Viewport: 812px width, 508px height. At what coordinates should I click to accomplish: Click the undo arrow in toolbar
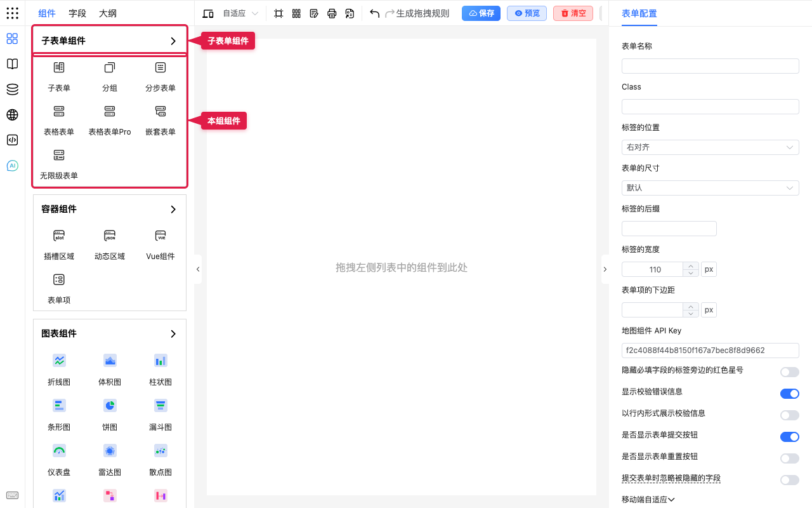click(374, 13)
